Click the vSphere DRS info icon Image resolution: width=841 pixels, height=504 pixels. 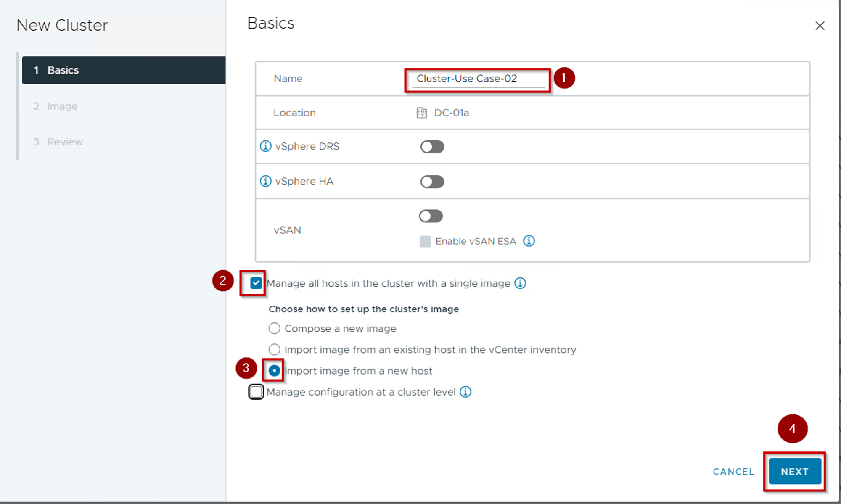coord(265,146)
